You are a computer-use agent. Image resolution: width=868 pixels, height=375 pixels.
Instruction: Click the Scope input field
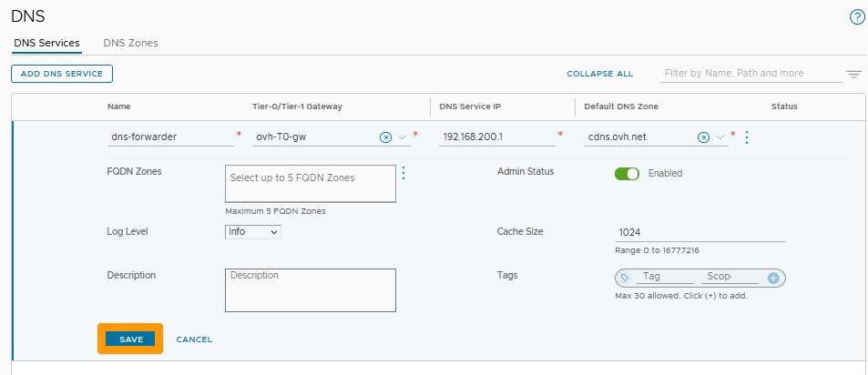[730, 277]
